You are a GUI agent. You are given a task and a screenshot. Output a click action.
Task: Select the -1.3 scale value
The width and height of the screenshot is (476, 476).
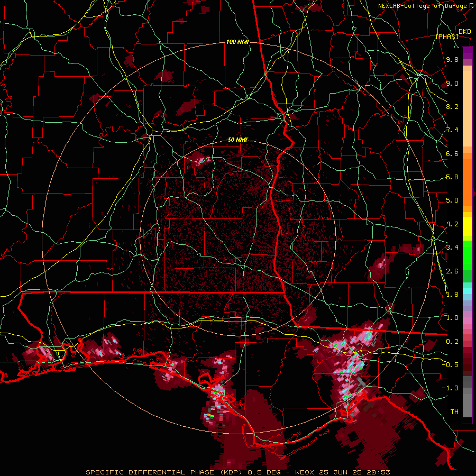[450, 389]
